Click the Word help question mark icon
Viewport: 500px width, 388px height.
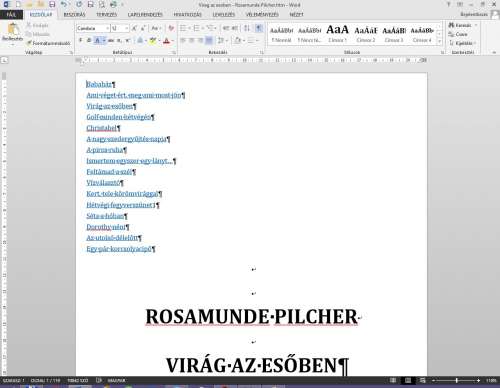(x=449, y=4)
